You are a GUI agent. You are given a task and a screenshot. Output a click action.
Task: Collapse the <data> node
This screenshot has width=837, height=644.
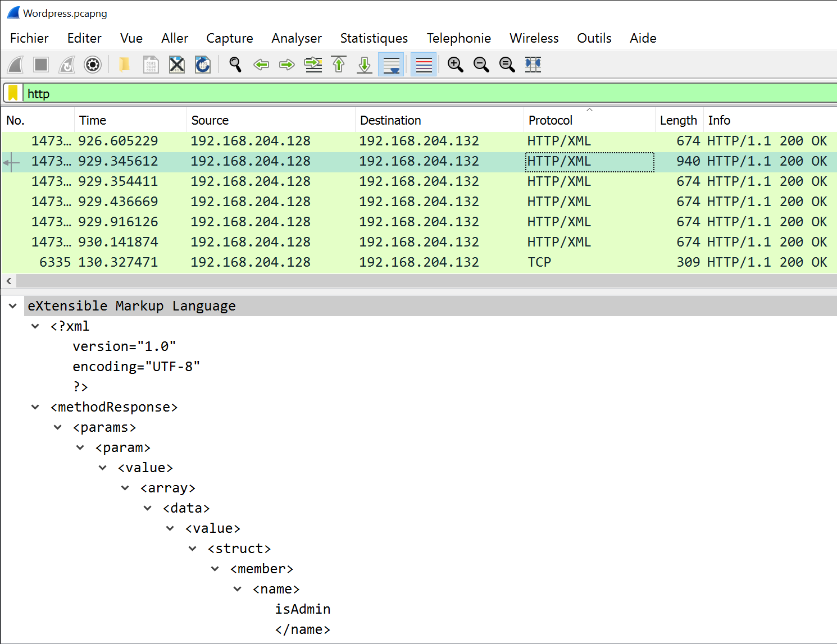point(148,508)
